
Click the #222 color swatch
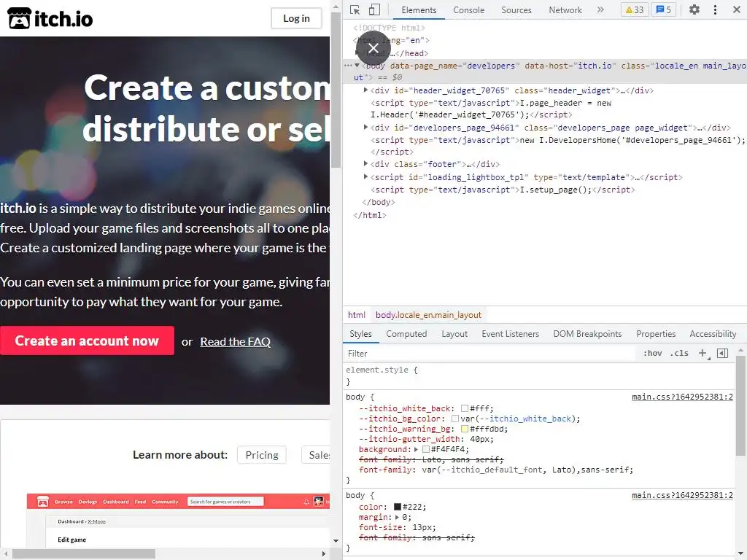pyautogui.click(x=398, y=507)
